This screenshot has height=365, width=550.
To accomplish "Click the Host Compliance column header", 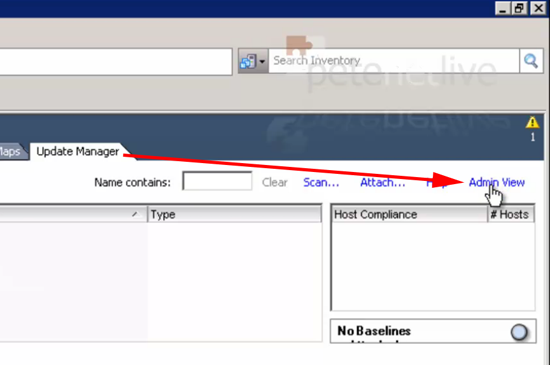I will [409, 214].
